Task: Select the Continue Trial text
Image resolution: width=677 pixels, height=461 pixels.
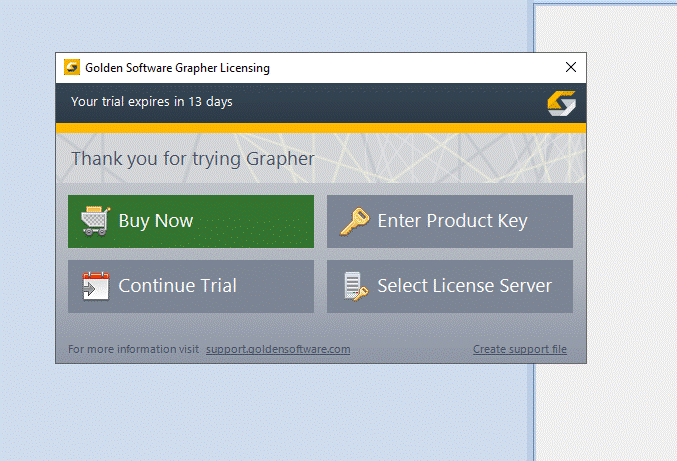Action: click(177, 286)
